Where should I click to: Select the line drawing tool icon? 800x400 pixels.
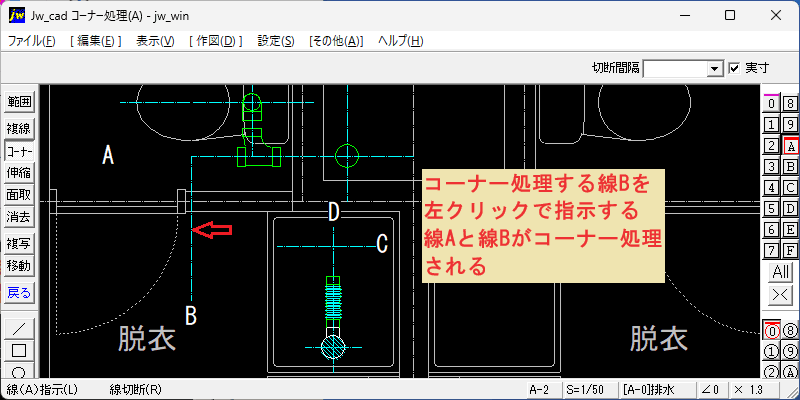(x=19, y=329)
